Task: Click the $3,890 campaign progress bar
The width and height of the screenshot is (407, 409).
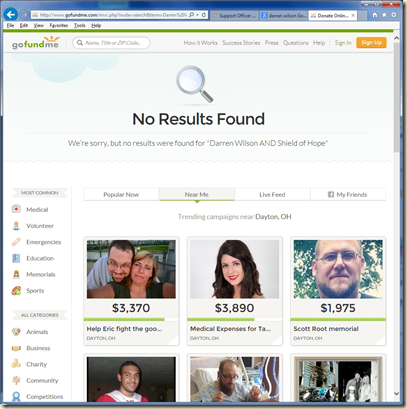Action: point(235,319)
